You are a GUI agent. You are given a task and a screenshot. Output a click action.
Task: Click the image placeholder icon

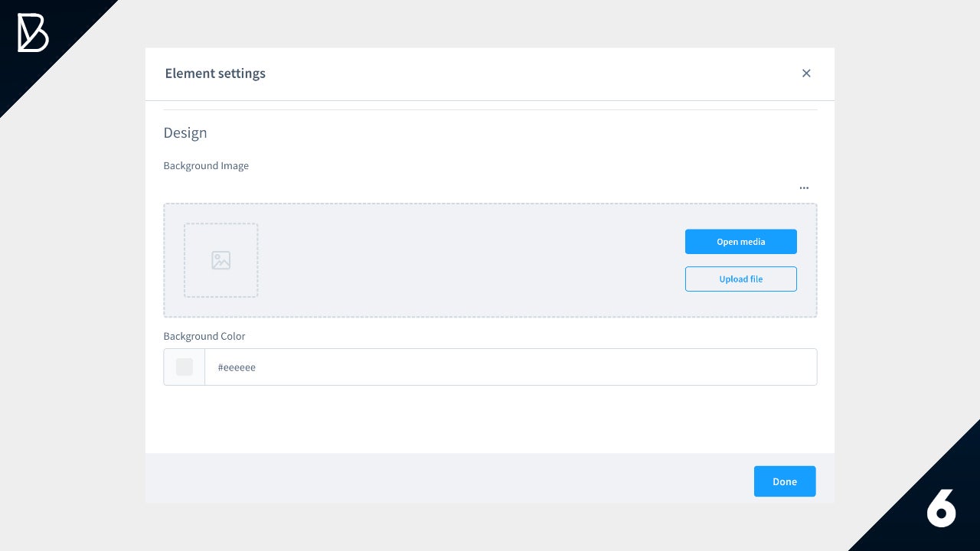click(x=220, y=260)
